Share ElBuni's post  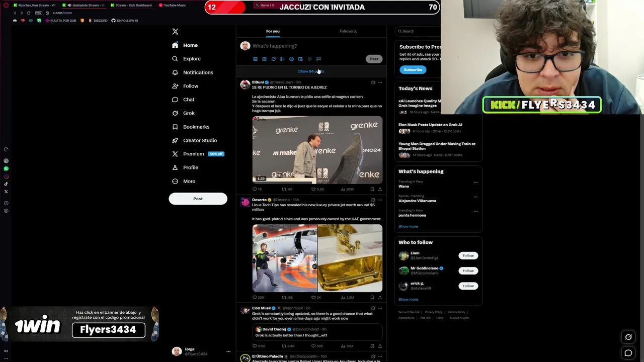tap(380, 189)
